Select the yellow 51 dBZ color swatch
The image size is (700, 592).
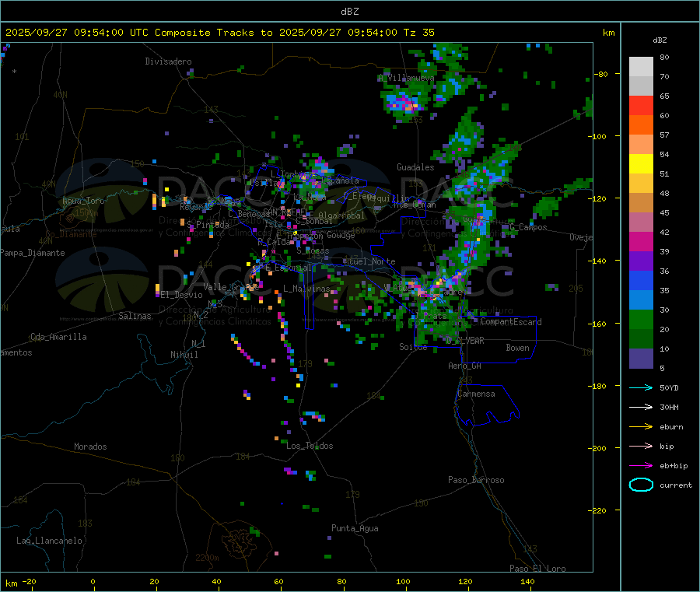pyautogui.click(x=641, y=164)
